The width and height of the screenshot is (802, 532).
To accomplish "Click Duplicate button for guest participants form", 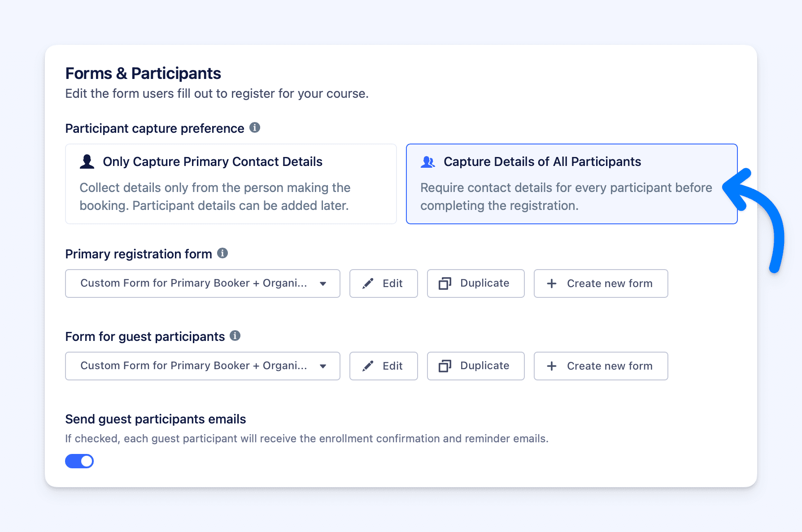I will click(475, 366).
